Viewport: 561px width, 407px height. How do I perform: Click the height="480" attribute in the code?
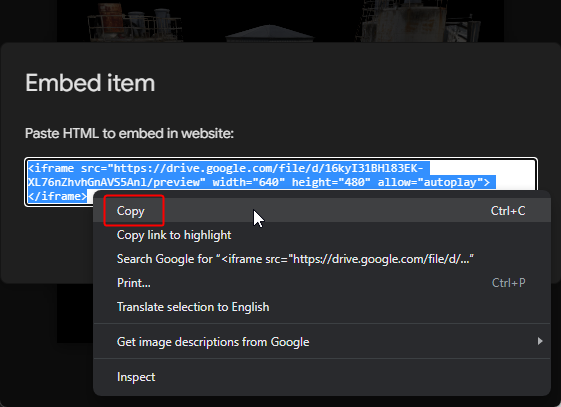tap(331, 182)
